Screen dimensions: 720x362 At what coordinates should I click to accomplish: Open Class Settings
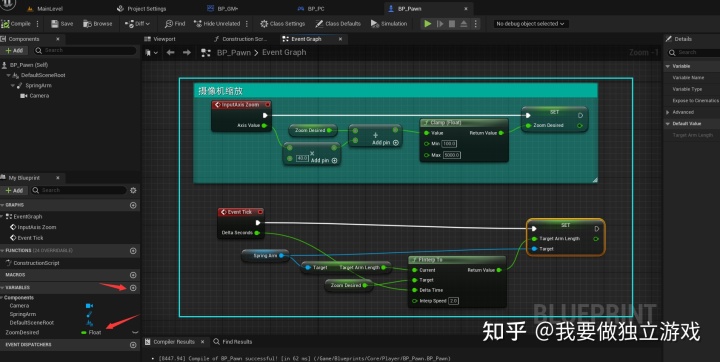tap(282, 23)
